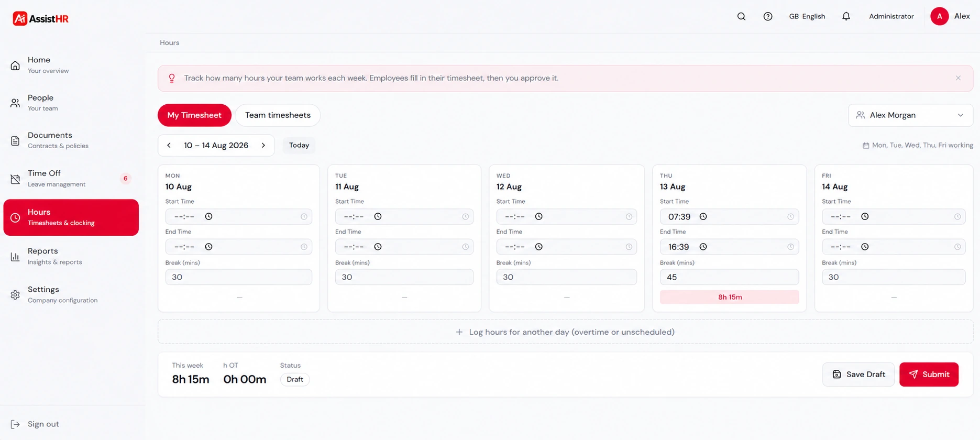Click the Alex user avatar

939,16
